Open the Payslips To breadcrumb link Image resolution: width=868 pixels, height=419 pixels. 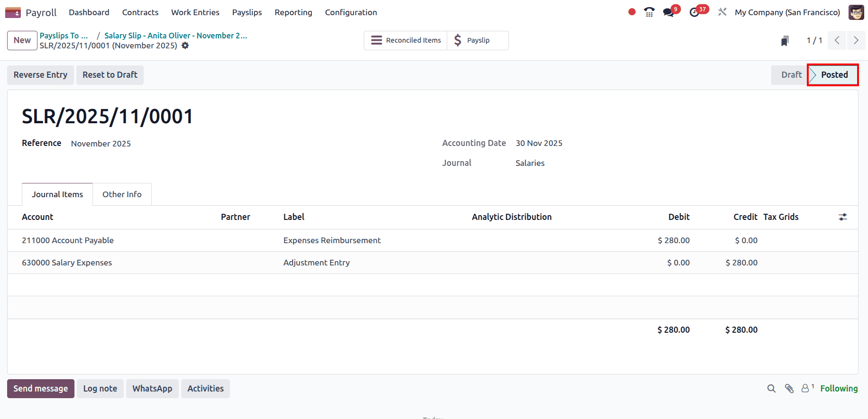tap(64, 36)
